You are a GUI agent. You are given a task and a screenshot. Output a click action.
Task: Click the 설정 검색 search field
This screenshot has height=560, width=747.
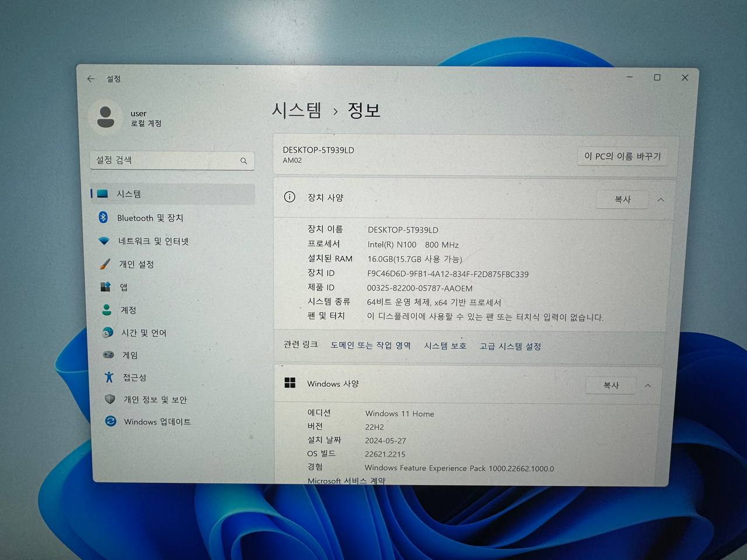(x=172, y=160)
